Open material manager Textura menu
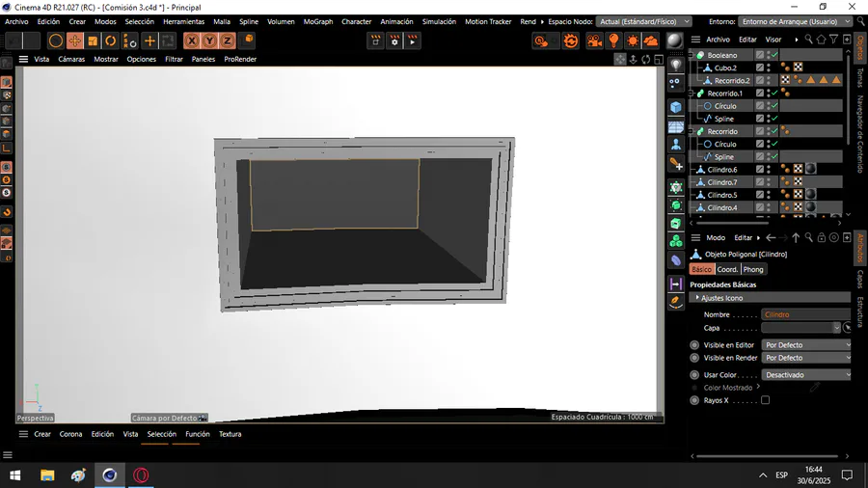 pos(230,434)
